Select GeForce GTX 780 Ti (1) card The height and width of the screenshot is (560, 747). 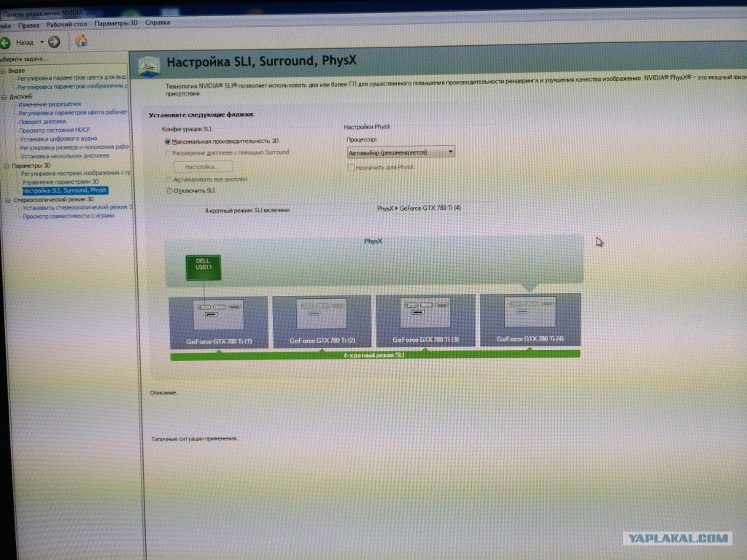click(x=218, y=322)
